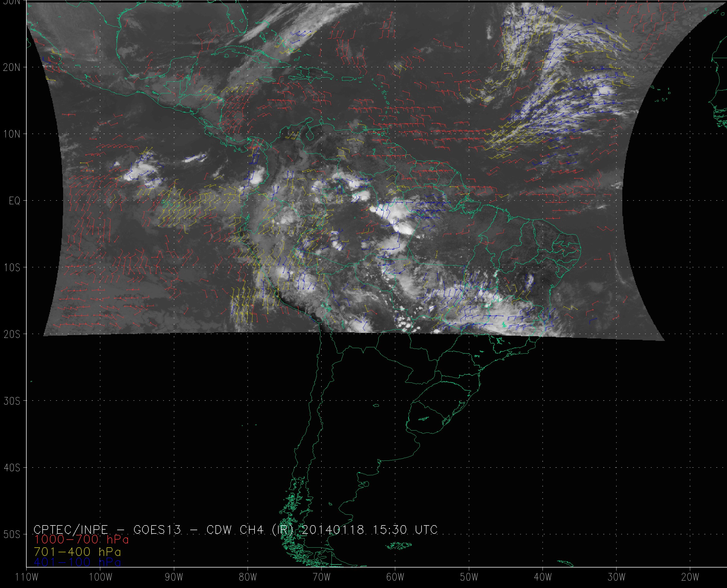
Task: Click the 40S latitude label
Action: [12, 468]
